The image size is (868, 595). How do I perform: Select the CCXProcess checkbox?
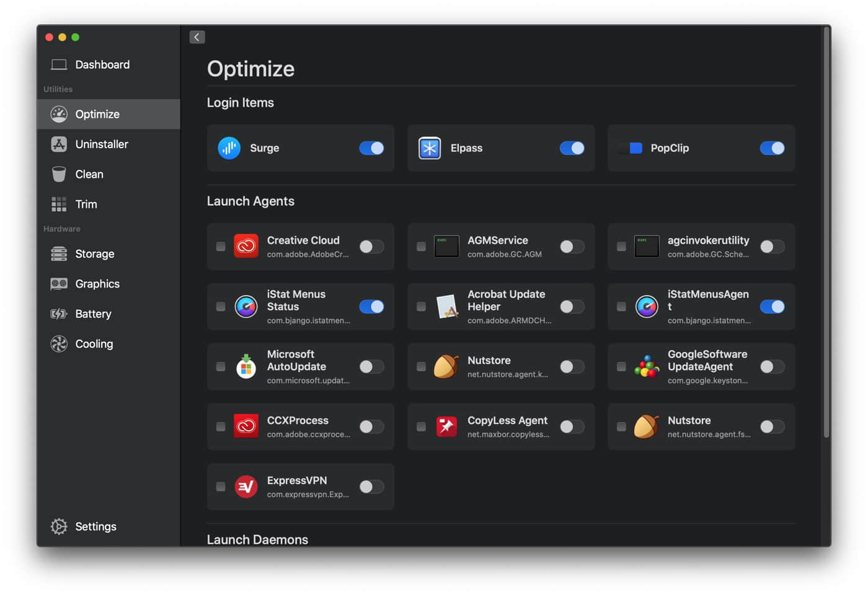(221, 426)
